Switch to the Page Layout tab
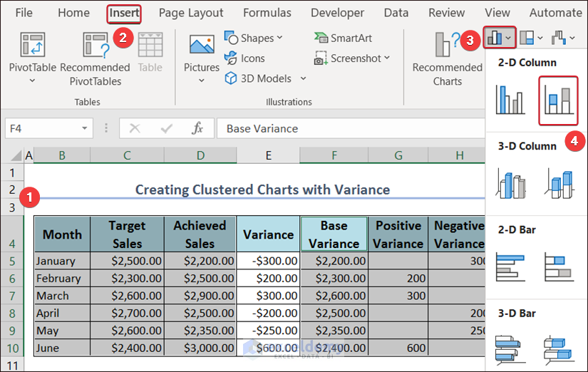This screenshot has height=372, width=588. (191, 13)
